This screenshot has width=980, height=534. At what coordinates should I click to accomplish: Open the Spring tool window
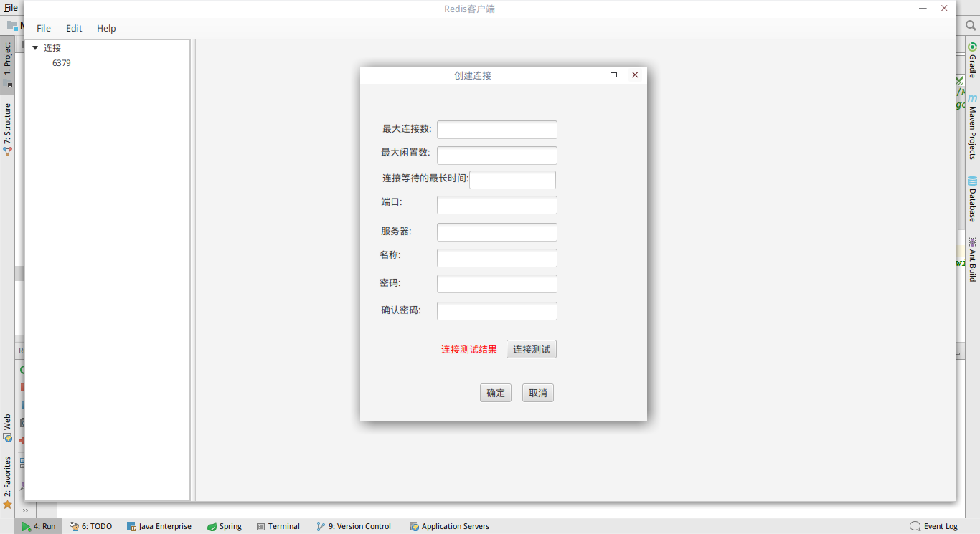tap(225, 526)
